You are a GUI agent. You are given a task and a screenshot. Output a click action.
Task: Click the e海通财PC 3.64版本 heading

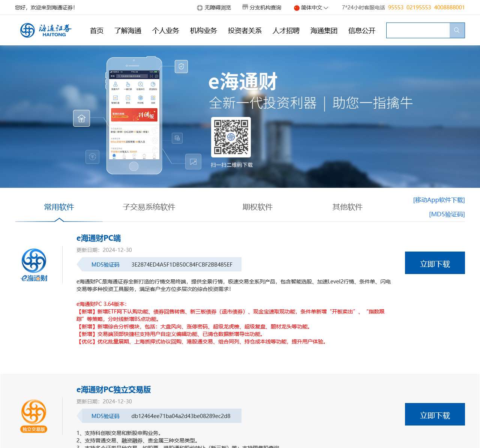(x=102, y=304)
